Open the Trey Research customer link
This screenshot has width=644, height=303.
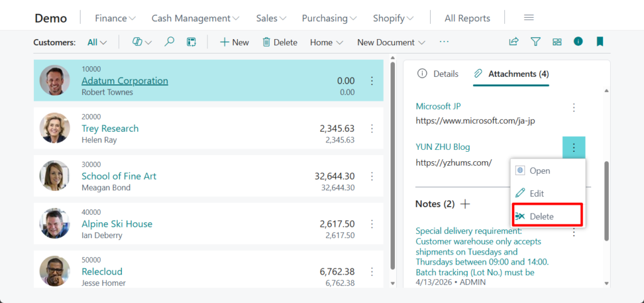coord(110,129)
